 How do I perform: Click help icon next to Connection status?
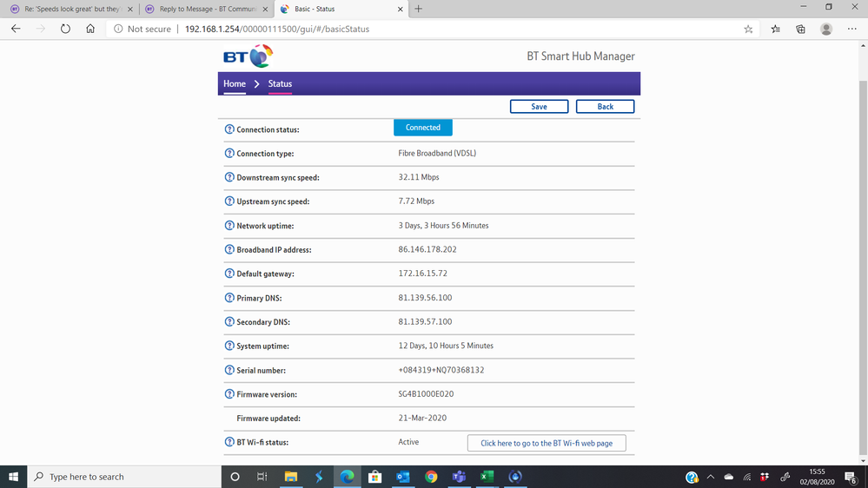229,129
